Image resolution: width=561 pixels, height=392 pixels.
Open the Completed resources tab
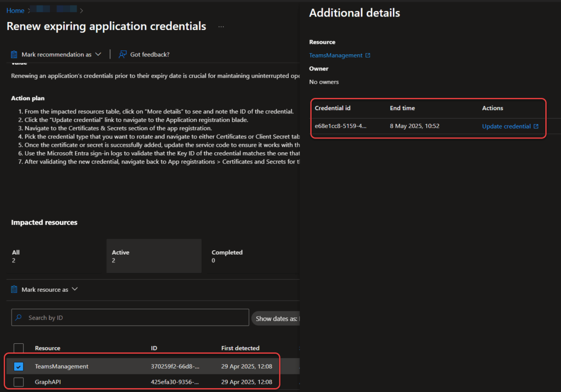coord(253,256)
